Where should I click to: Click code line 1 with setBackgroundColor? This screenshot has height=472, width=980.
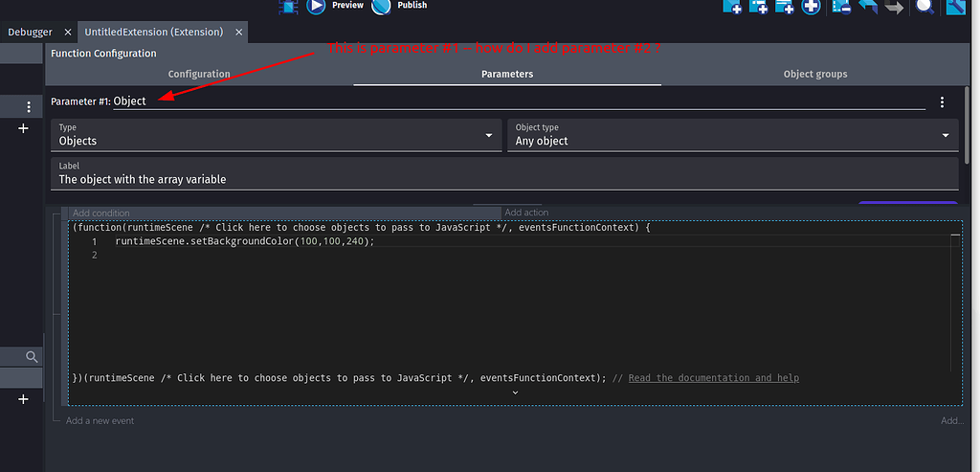pyautogui.click(x=244, y=241)
